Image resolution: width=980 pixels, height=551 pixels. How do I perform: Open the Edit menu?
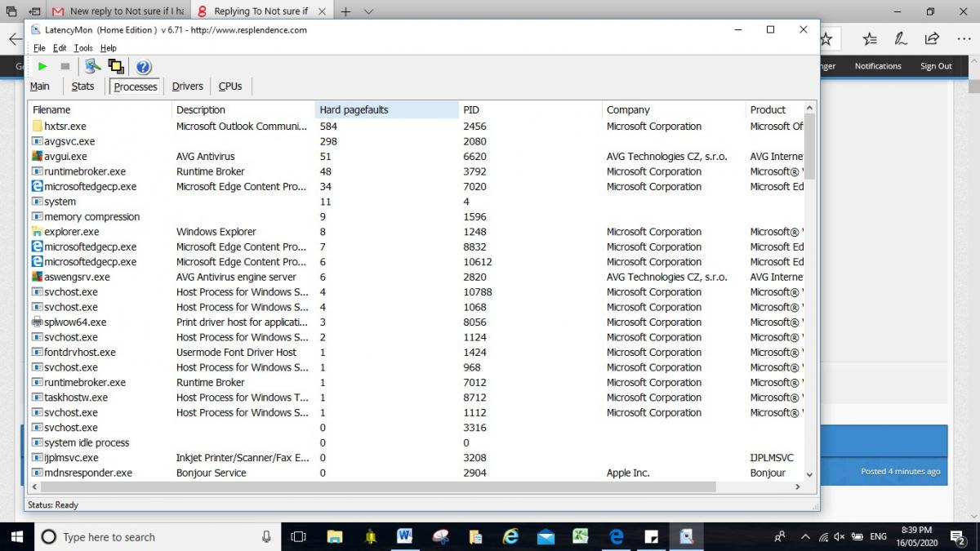tap(60, 48)
